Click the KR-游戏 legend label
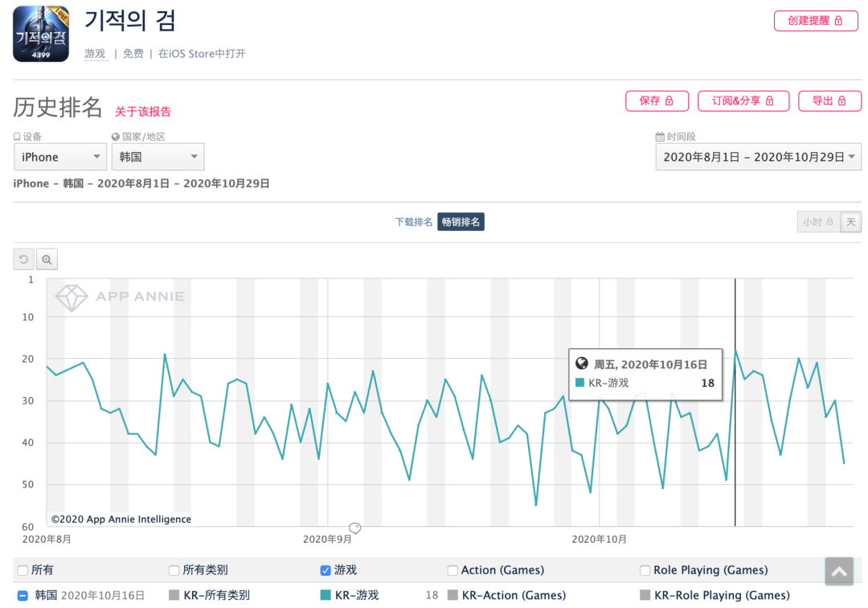This screenshot has height=608, width=868. [x=357, y=595]
